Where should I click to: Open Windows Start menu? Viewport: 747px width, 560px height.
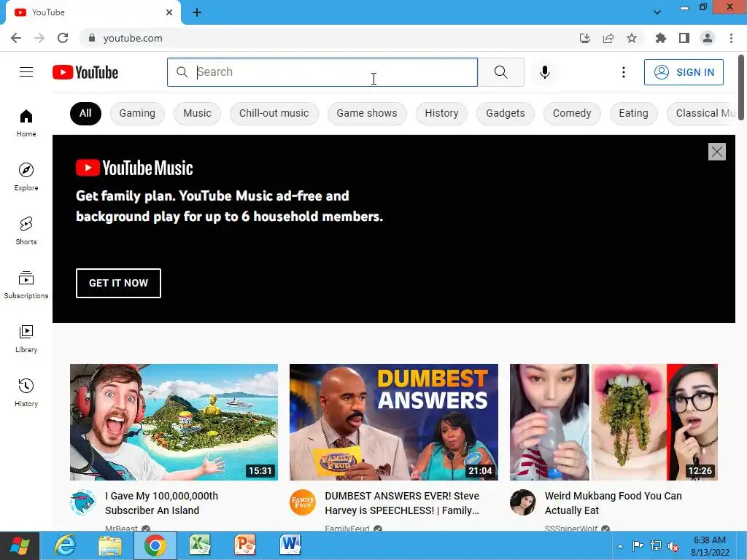(x=20, y=545)
